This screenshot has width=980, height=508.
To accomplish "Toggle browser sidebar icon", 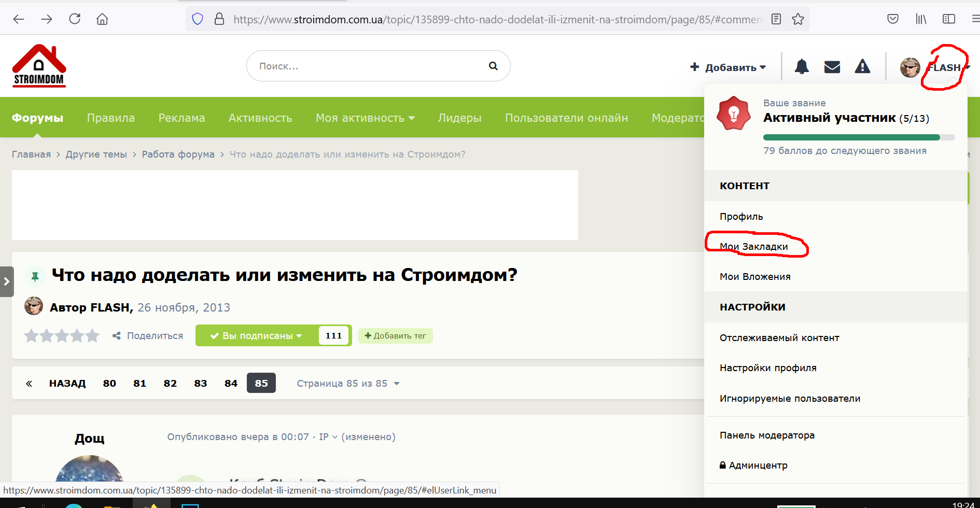I will (x=949, y=19).
